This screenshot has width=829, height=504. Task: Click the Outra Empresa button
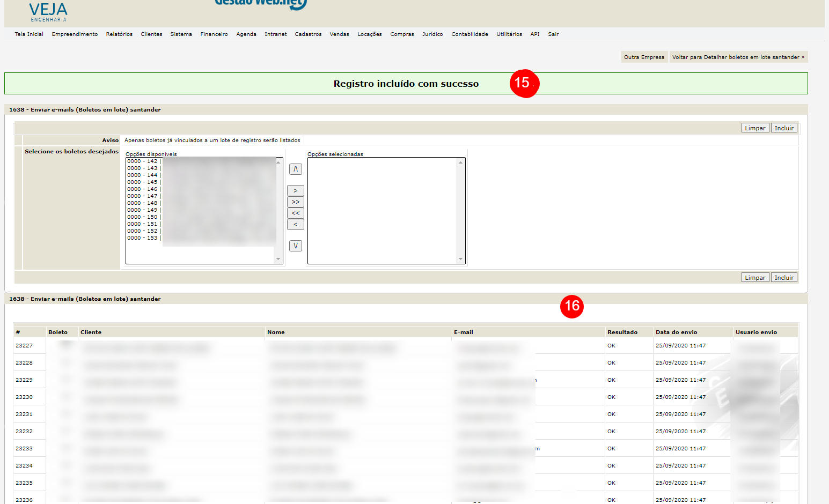click(x=644, y=57)
